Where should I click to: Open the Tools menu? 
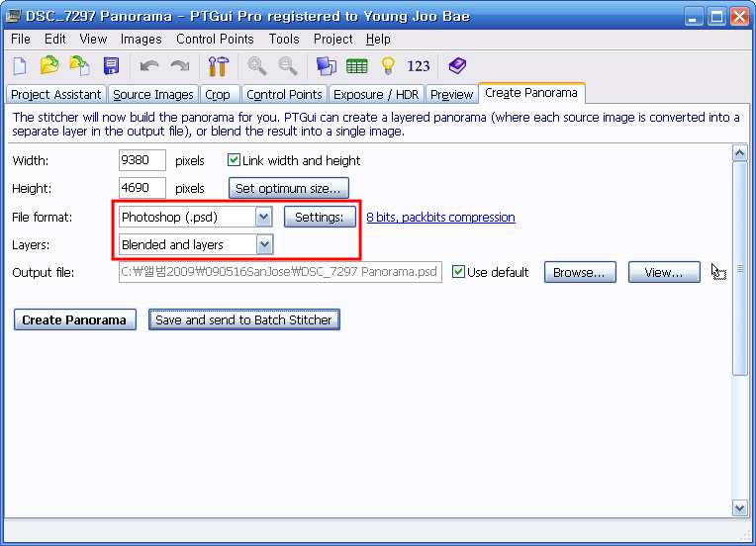[x=284, y=39]
